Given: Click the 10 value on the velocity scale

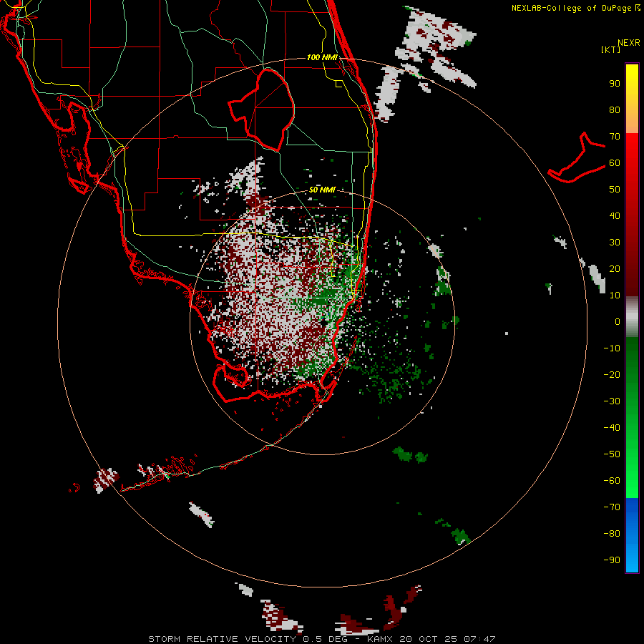Looking at the screenshot, I should 615,296.
